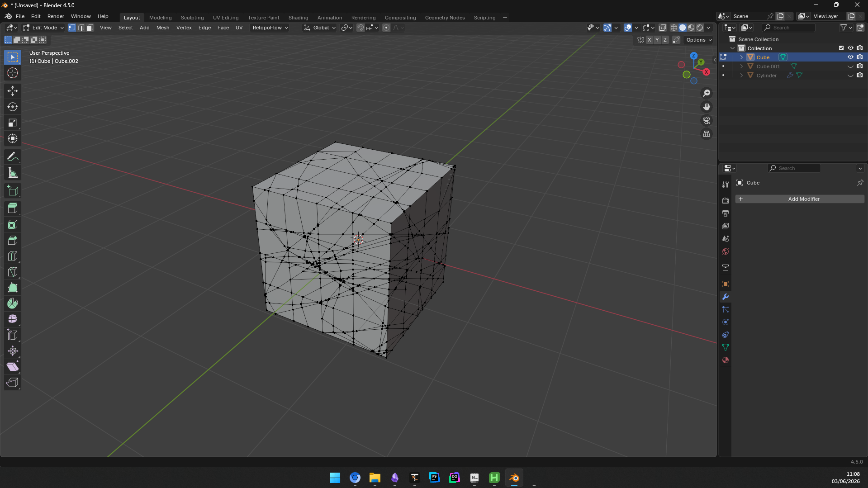Viewport: 868px width, 488px height.
Task: Open Global transform orientation dropdown
Action: point(320,28)
